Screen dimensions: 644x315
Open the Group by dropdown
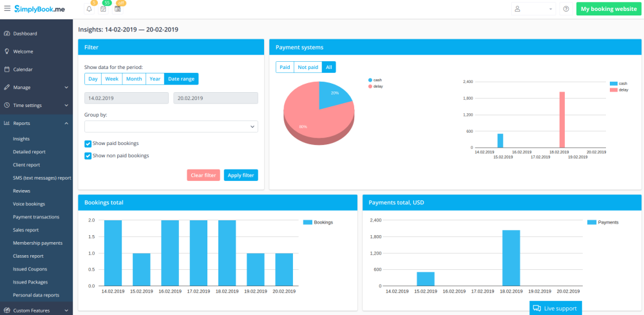(171, 127)
